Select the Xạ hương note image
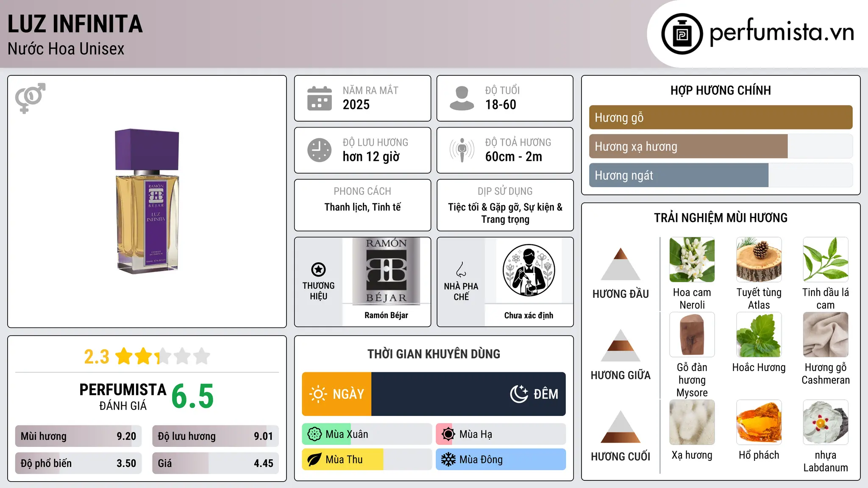868x488 pixels. (692, 422)
